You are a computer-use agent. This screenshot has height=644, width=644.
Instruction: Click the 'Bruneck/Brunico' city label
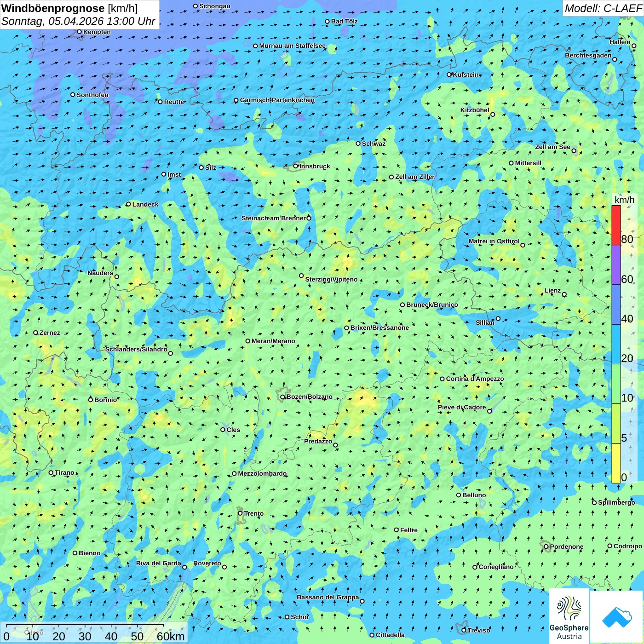click(x=432, y=305)
